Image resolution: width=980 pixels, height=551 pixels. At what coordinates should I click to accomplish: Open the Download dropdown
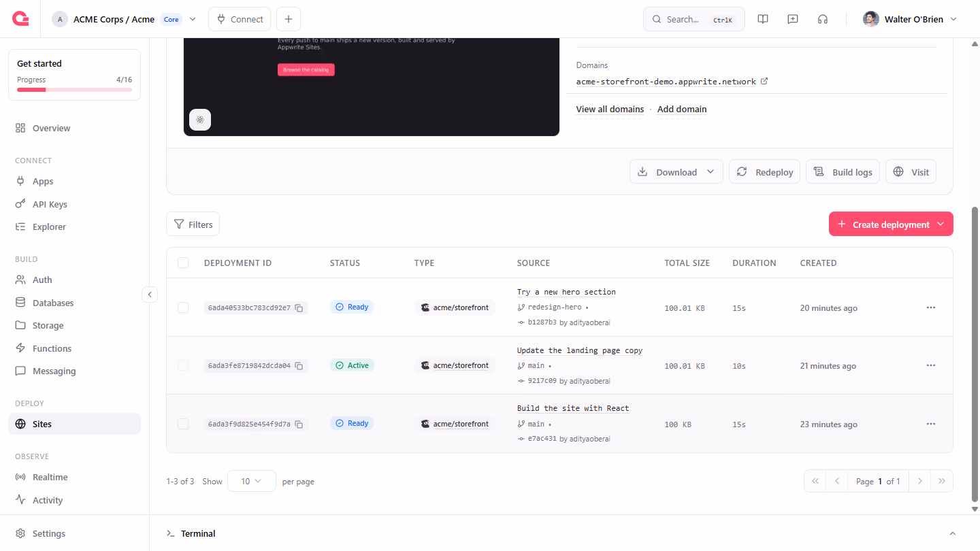pyautogui.click(x=676, y=172)
